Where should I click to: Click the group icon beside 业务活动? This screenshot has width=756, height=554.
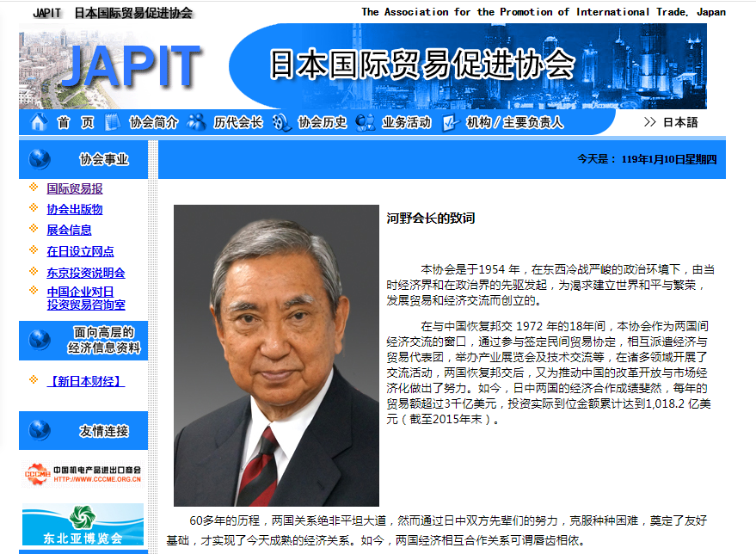(365, 122)
